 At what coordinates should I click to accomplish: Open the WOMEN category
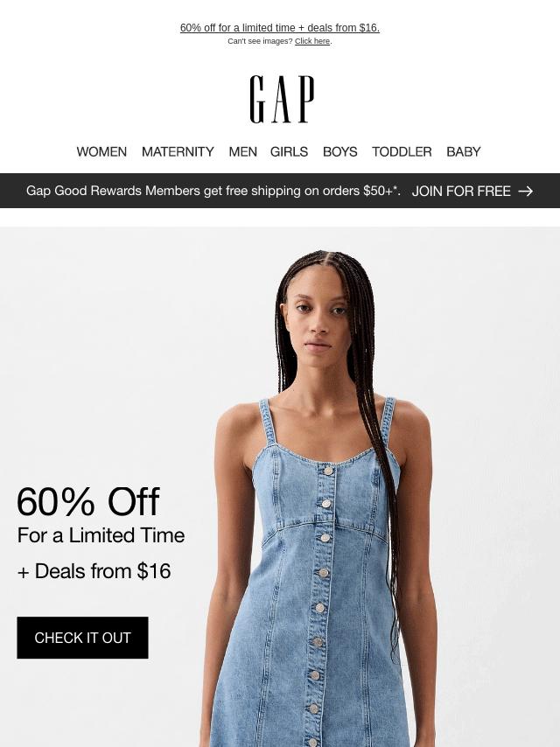101,151
